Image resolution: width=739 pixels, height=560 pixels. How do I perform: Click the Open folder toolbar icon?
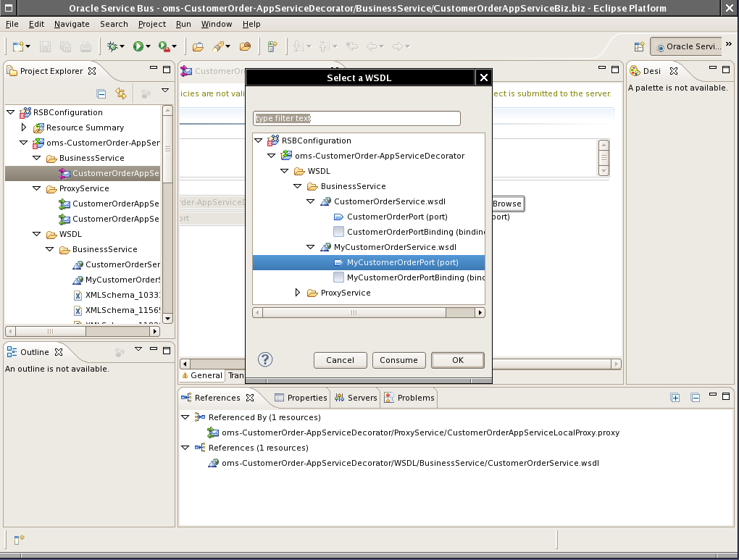pyautogui.click(x=198, y=46)
